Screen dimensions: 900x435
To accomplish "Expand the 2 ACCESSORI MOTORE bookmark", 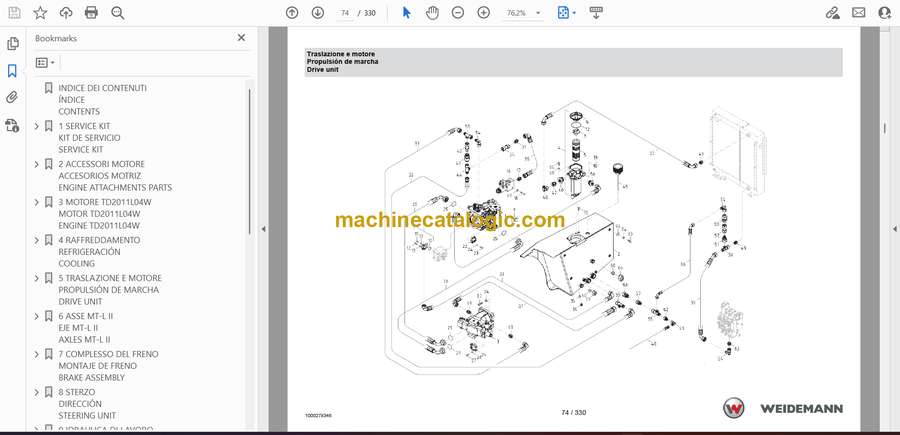I will (37, 164).
